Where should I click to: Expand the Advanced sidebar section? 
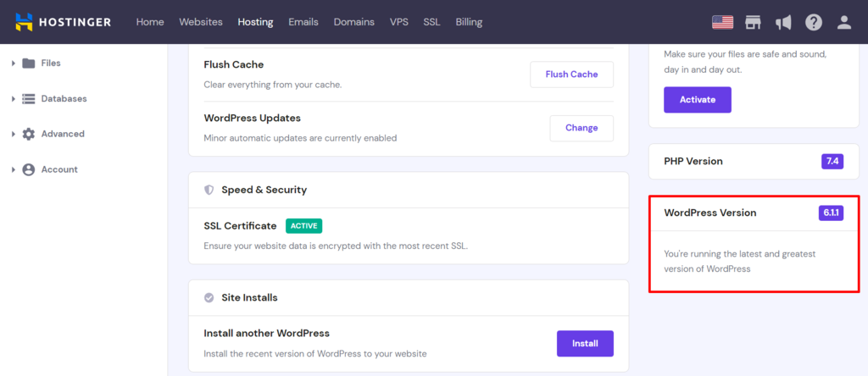pyautogui.click(x=13, y=134)
